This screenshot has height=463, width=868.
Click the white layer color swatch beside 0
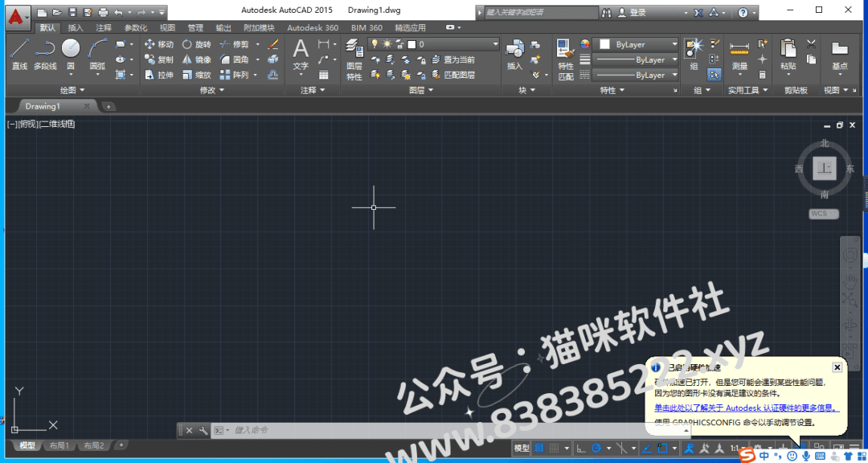pos(411,44)
